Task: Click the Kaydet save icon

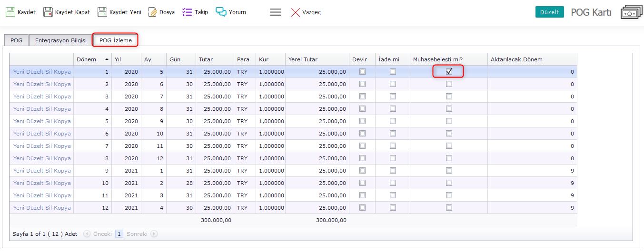Action: 10,12
